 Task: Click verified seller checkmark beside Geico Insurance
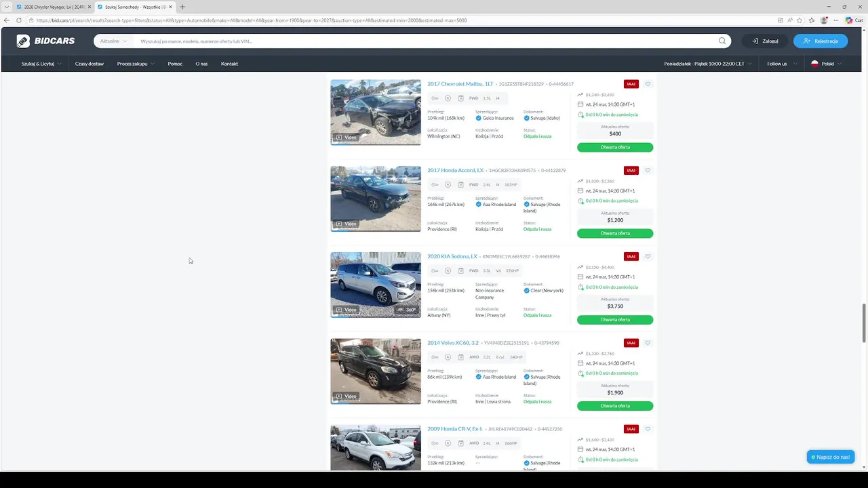479,118
